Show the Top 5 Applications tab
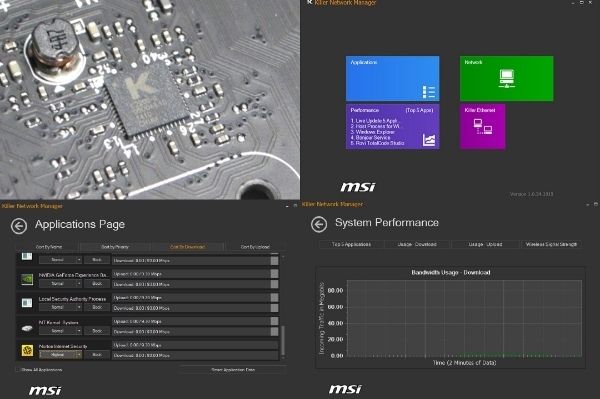Screen dimensions: 600x399 (x=352, y=244)
